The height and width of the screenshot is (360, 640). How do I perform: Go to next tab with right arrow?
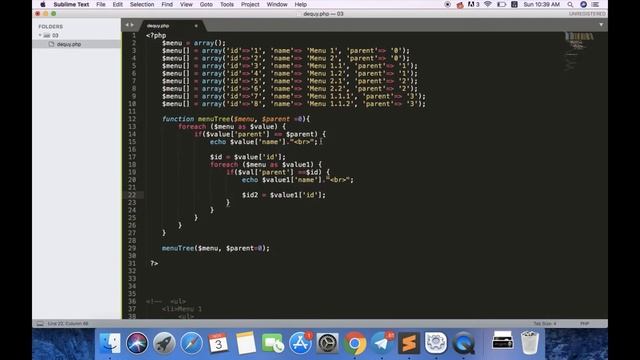tap(132, 25)
